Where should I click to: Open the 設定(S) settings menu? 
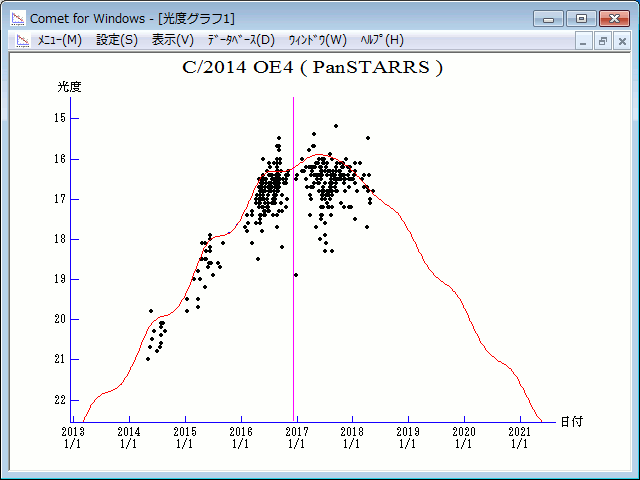tap(117, 40)
